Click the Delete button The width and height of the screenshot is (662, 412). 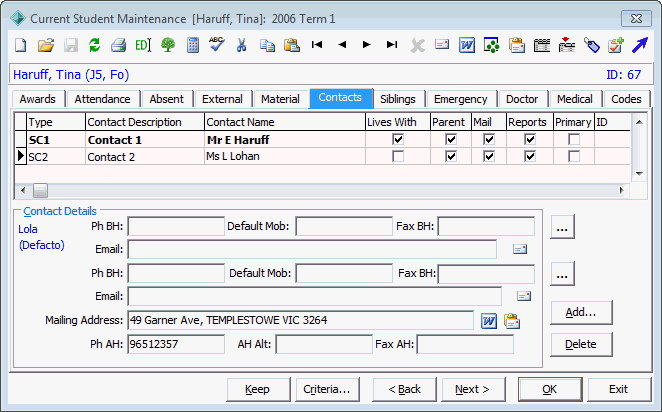(581, 344)
